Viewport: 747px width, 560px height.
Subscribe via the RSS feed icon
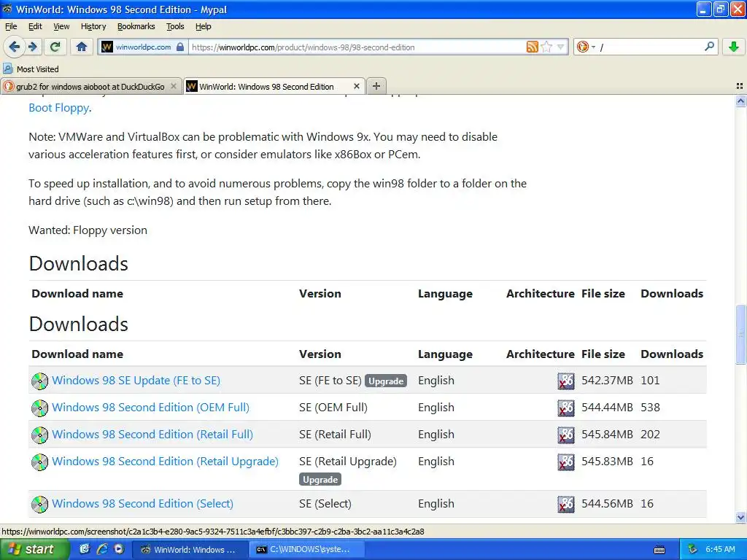[x=532, y=47]
